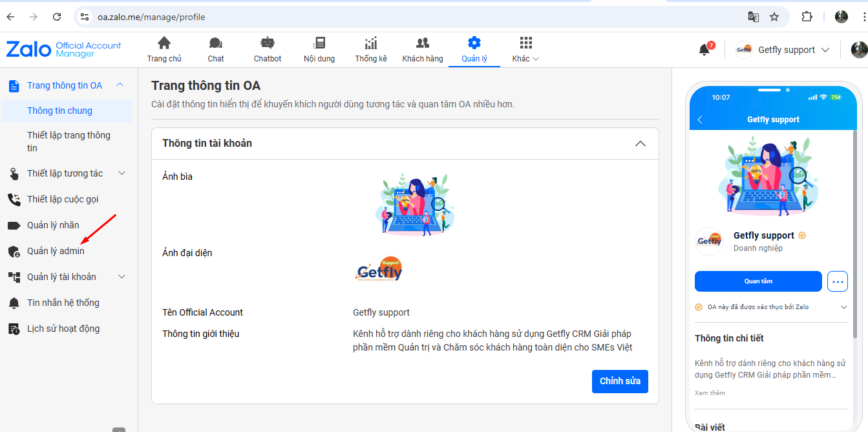The width and height of the screenshot is (868, 432).
Task: Click the Xem thêm link in preview
Action: pos(710,393)
